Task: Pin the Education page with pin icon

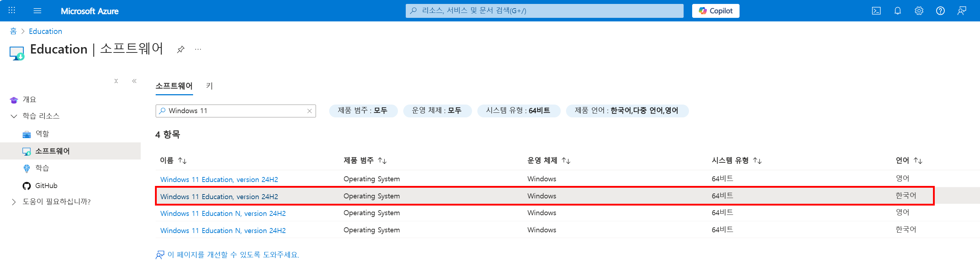Action: coord(181,49)
